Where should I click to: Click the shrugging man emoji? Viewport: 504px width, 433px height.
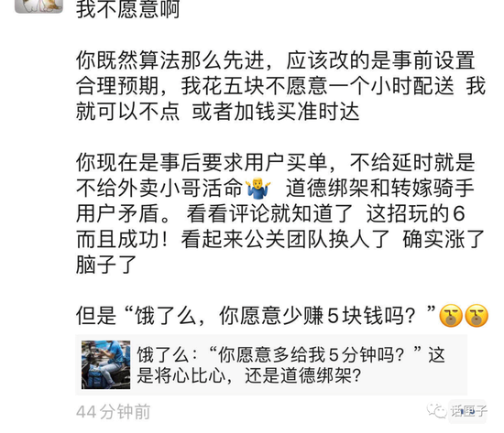(x=258, y=188)
